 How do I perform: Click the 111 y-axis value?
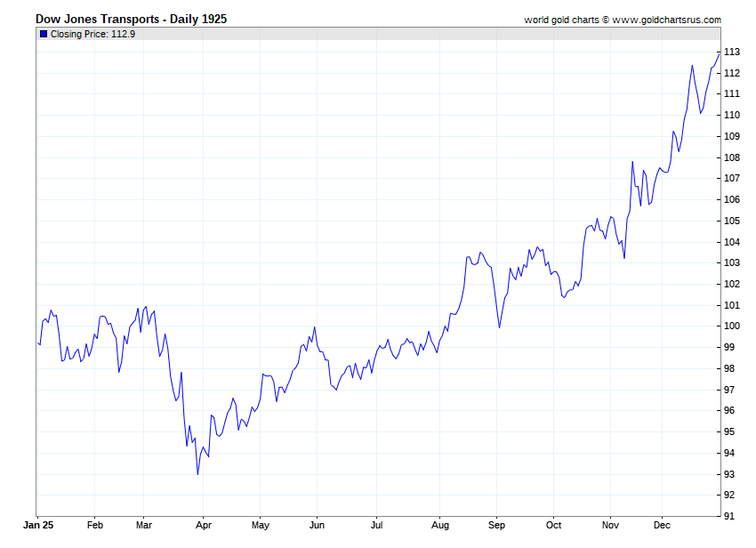coord(732,93)
